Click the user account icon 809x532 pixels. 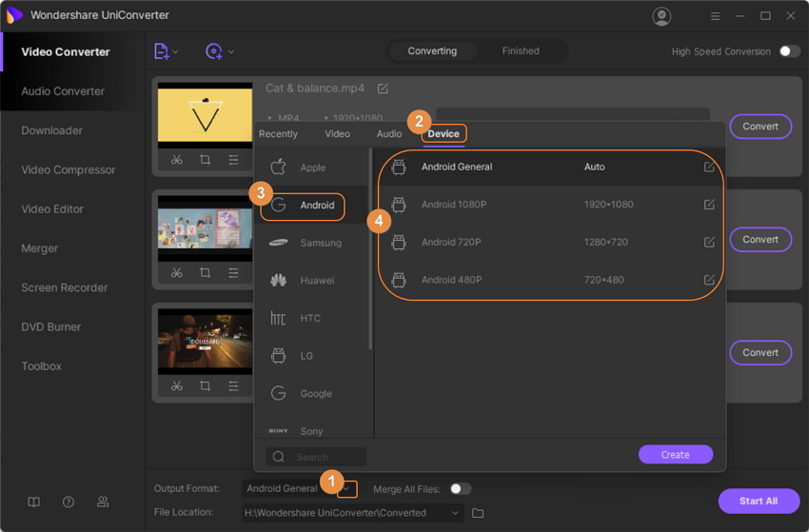[x=661, y=16]
